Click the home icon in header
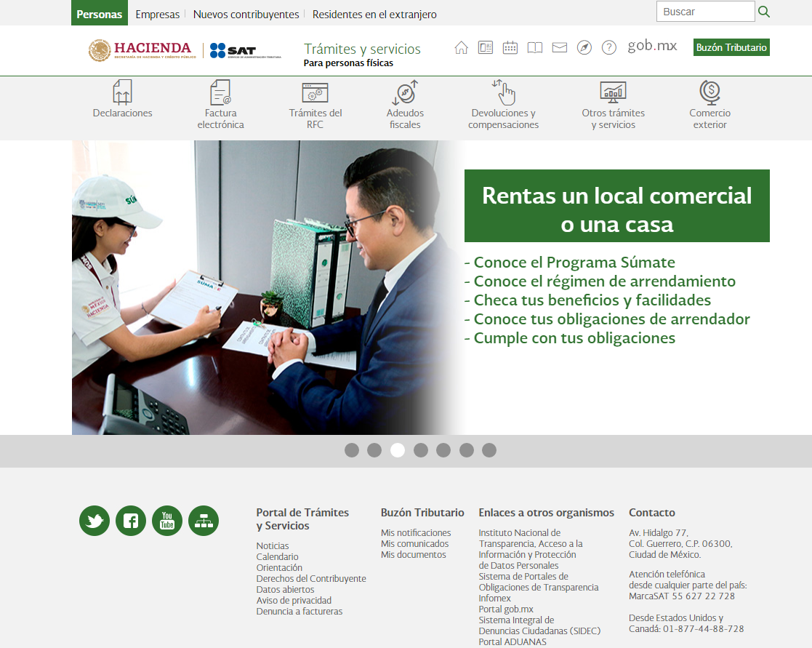Viewport: 812px width, 648px height. [x=461, y=48]
